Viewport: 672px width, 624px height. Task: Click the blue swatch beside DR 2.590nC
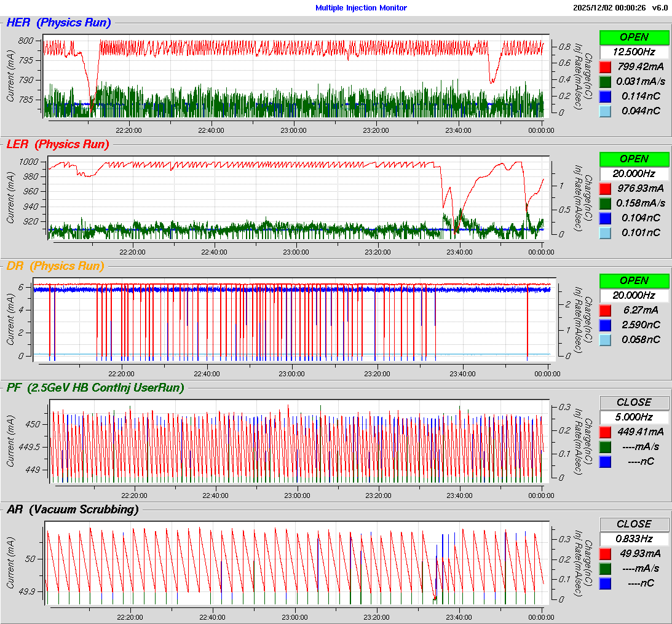tap(605, 325)
